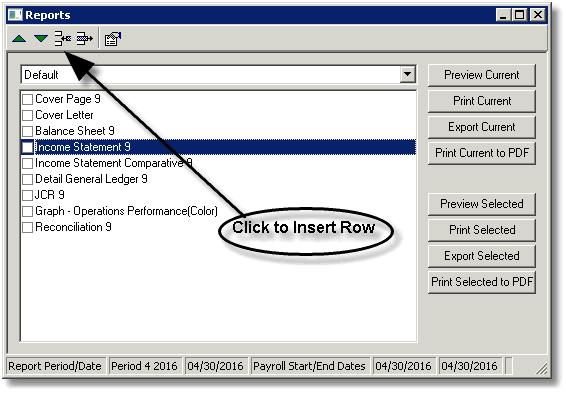Image resolution: width=566 pixels, height=393 pixels.
Task: Click the green move-up arrow icon
Action: (x=19, y=38)
